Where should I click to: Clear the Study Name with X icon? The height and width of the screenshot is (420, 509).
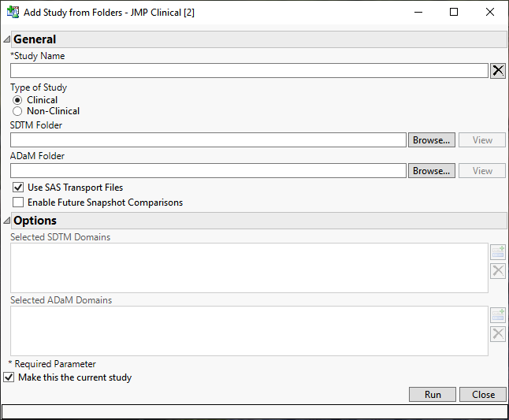pos(498,71)
